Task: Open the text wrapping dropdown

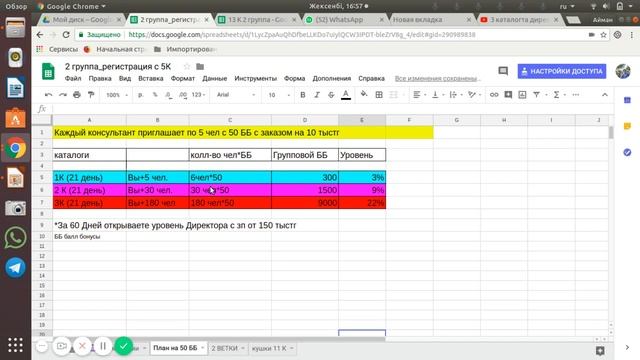Action: click(456, 95)
